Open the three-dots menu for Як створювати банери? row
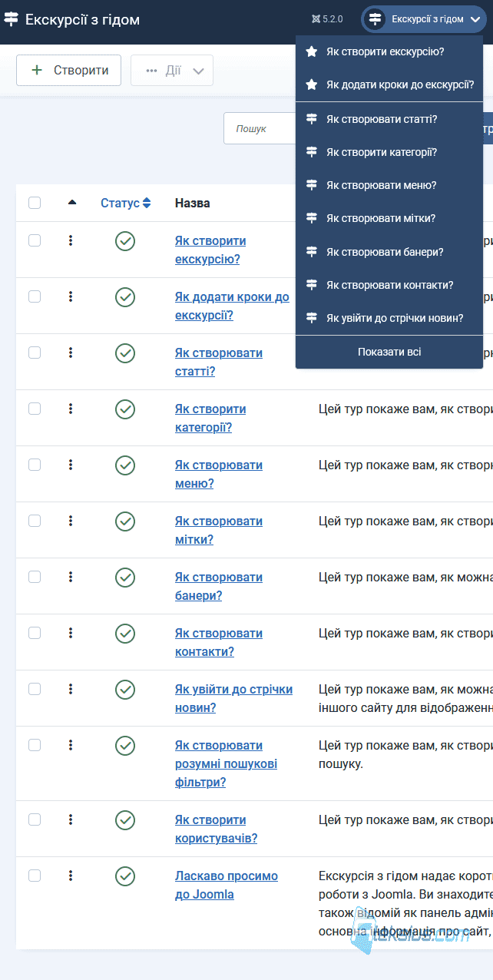493x980 pixels. point(71,577)
